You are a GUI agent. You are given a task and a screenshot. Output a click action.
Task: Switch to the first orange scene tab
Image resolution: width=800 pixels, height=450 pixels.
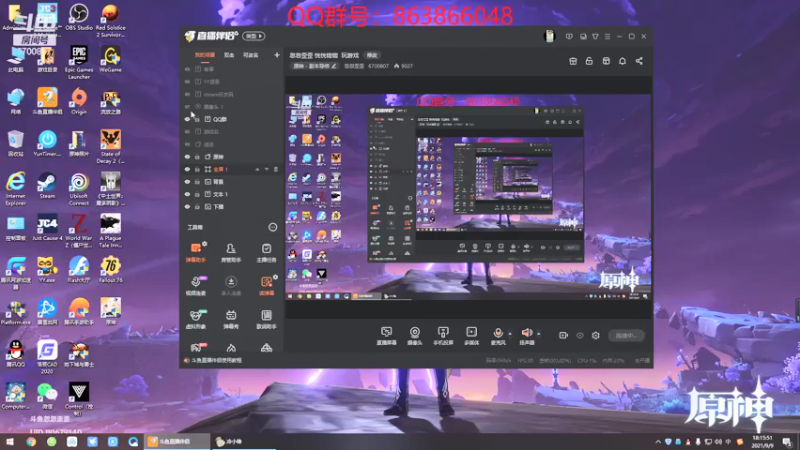205,55
